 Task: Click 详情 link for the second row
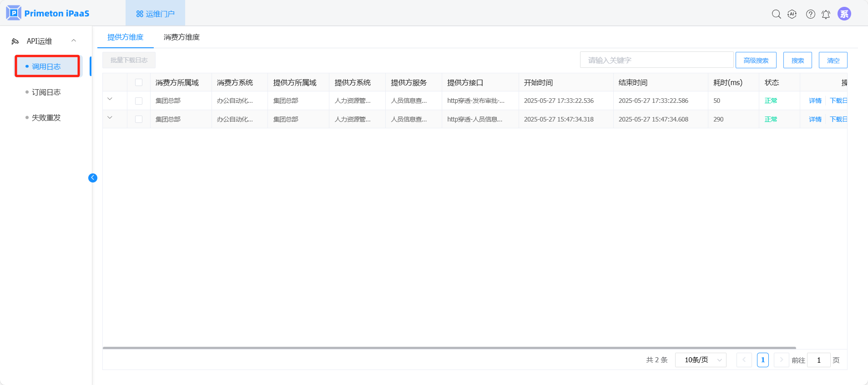click(815, 119)
